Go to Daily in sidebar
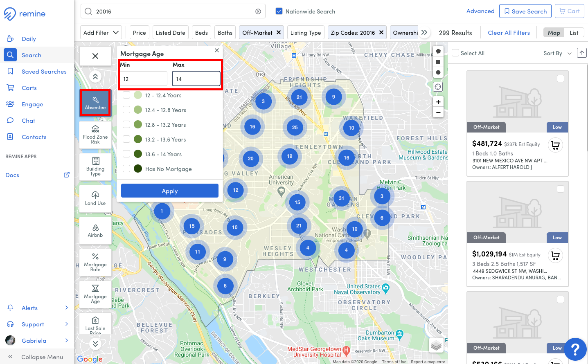The width and height of the screenshot is (588, 364). click(29, 39)
